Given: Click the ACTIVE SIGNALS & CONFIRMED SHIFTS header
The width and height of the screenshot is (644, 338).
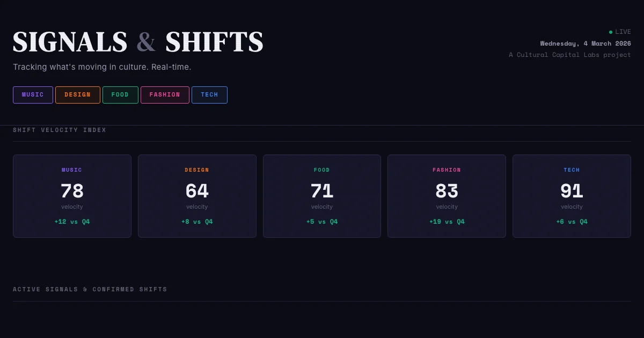Looking at the screenshot, I should click(x=90, y=289).
